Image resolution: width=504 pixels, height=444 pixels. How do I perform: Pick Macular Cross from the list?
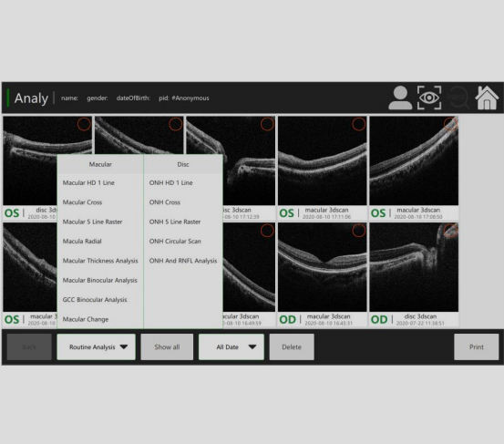82,202
